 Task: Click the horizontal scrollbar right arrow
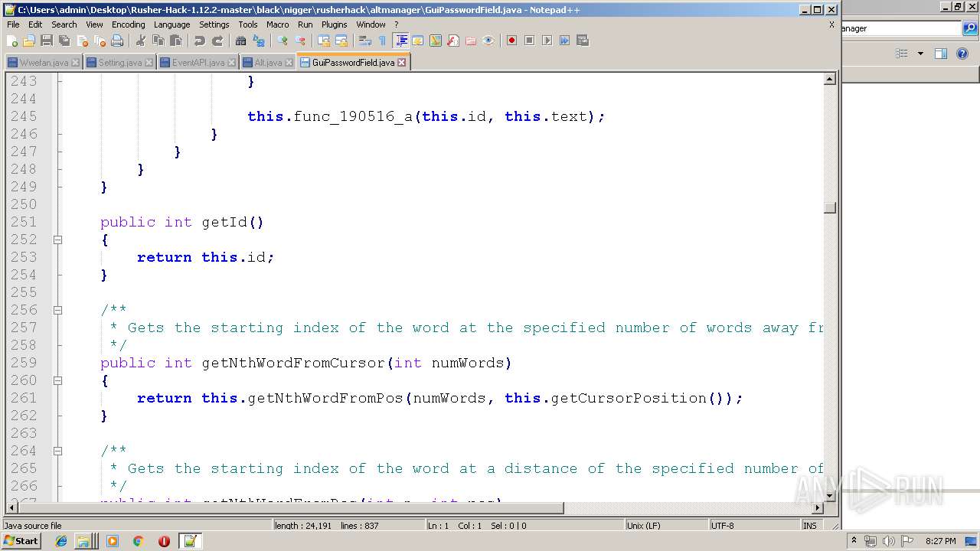coord(818,508)
